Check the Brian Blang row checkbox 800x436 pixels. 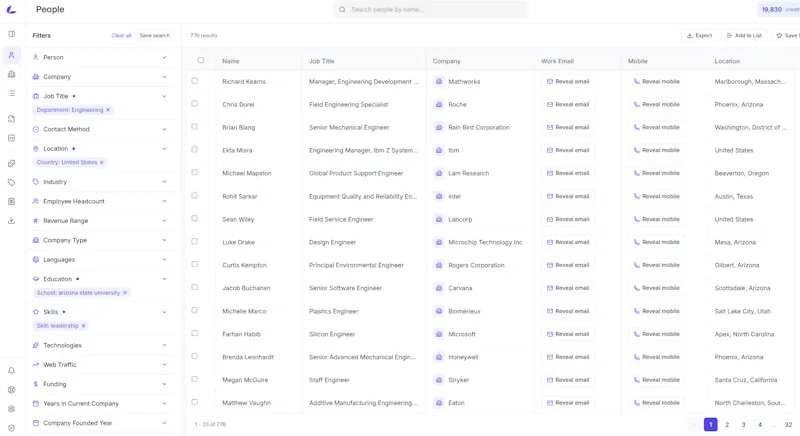(194, 126)
